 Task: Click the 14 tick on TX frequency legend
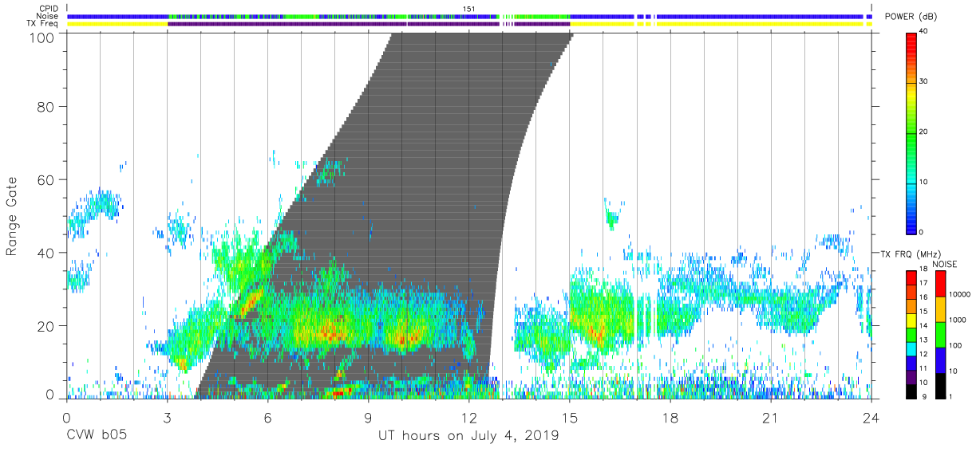point(923,325)
